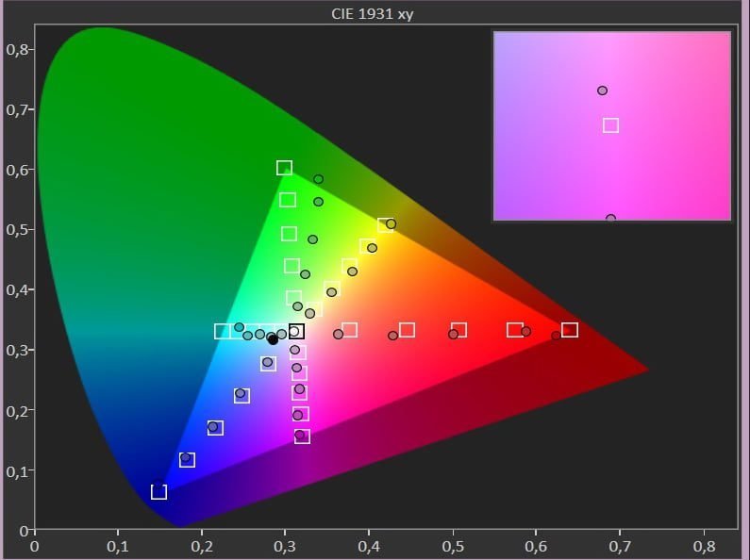Click the CIE 1931 xy title
750x560 pixels.
[372, 14]
